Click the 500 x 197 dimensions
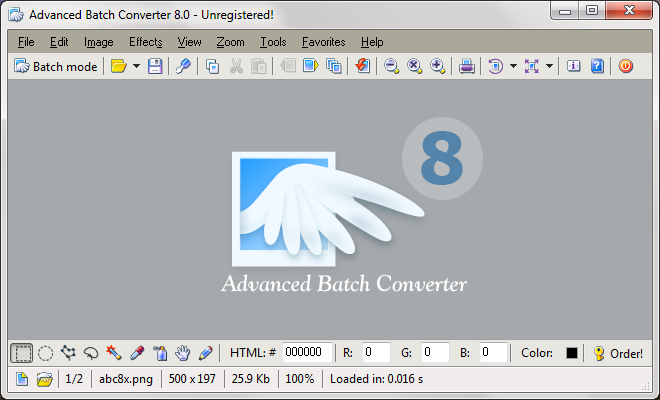This screenshot has height=400, width=660. 192,379
